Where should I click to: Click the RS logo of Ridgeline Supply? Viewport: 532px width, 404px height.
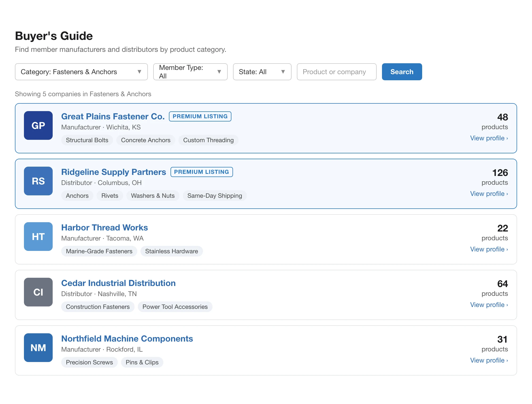[38, 181]
